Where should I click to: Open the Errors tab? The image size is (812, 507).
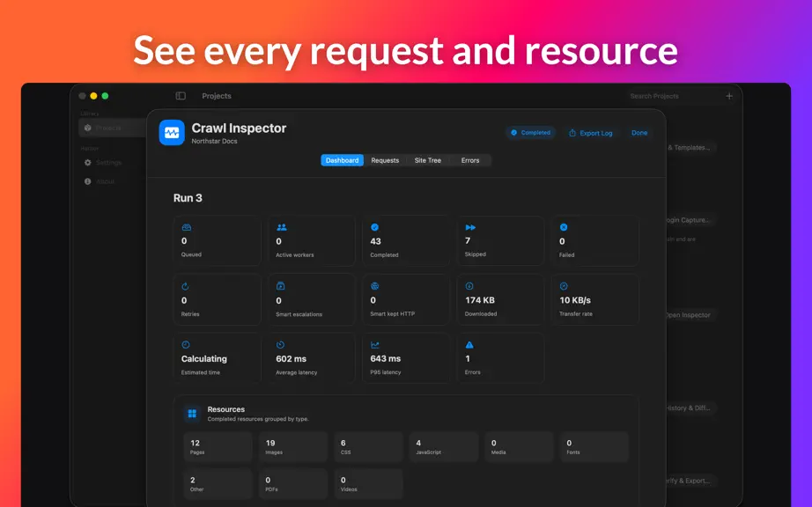[470, 160]
